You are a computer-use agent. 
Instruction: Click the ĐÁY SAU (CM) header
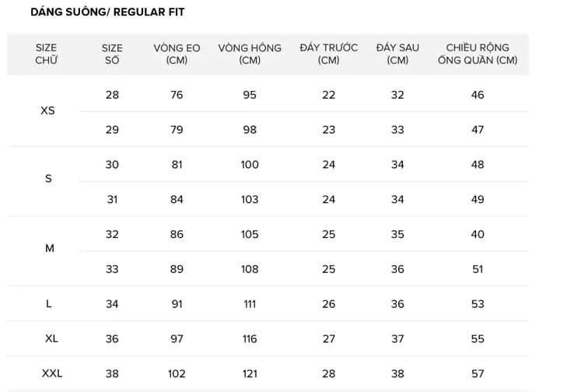click(397, 54)
